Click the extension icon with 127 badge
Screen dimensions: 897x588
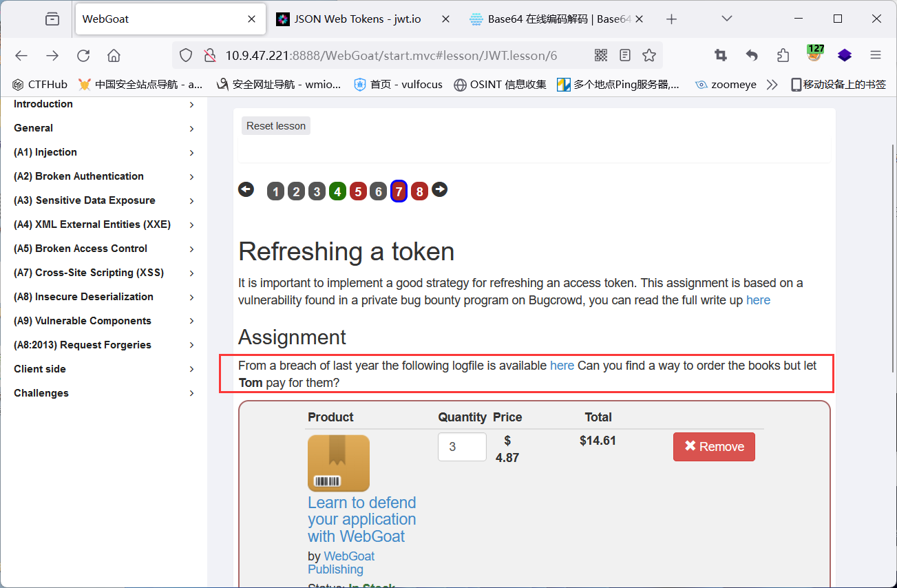click(815, 54)
